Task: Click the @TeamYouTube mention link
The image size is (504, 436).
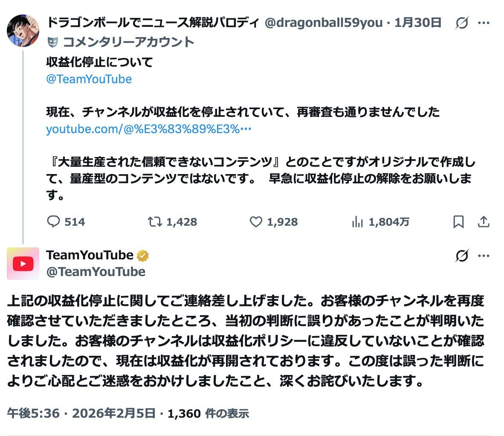Action: [89, 79]
